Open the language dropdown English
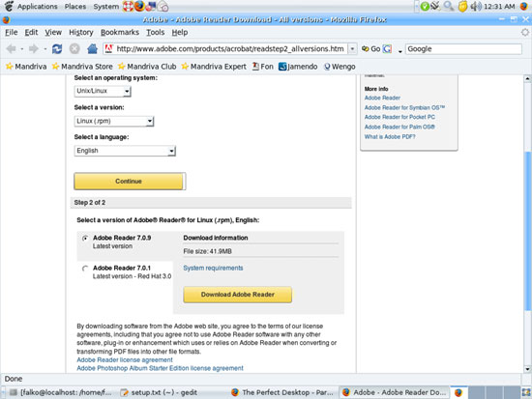This screenshot has height=399, width=532. (x=125, y=151)
